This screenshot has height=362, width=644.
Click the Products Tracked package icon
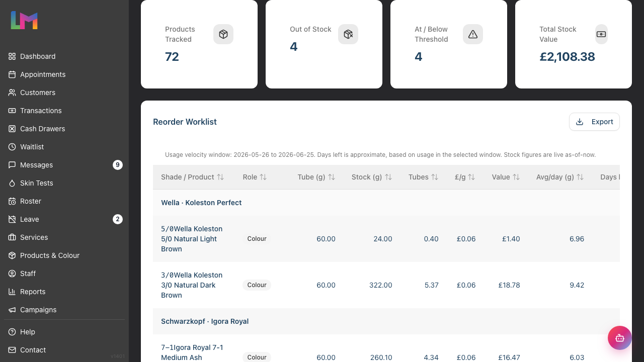(x=223, y=34)
